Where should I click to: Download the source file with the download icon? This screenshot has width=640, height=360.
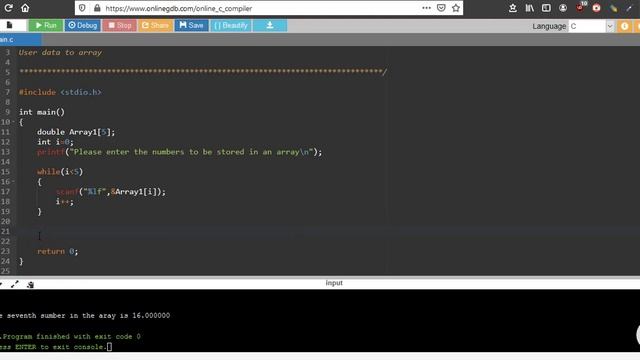click(x=270, y=25)
